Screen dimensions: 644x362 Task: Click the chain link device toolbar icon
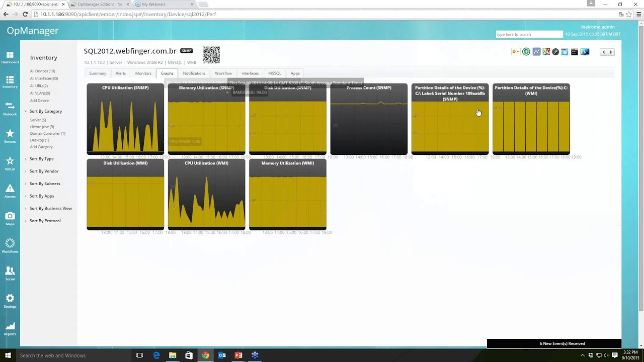[x=555, y=52]
